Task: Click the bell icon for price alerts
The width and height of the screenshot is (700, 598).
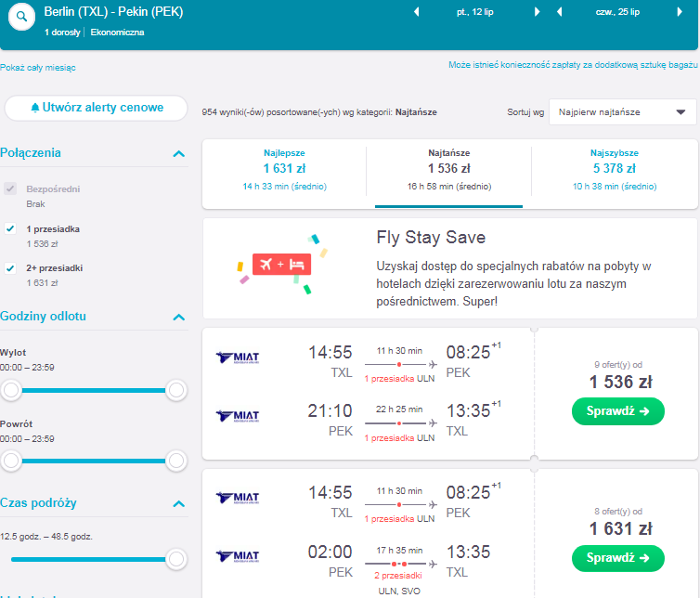Action: (x=35, y=108)
